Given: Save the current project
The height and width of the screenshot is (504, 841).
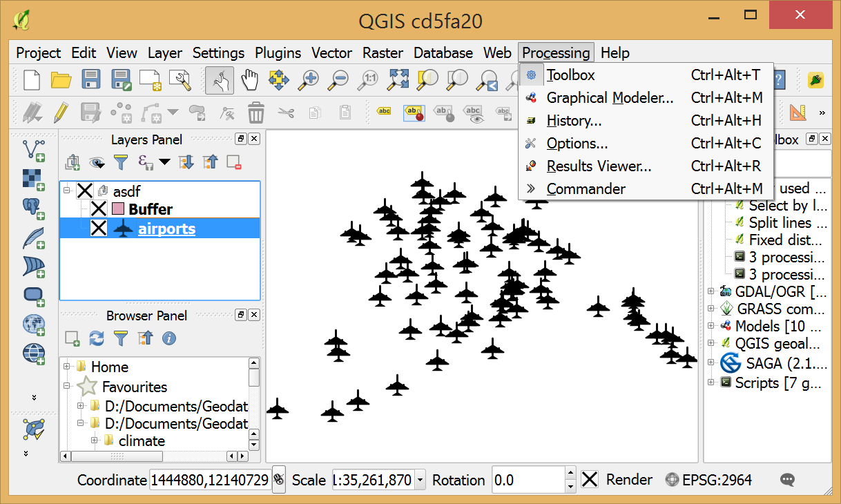Looking at the screenshot, I should click(91, 80).
